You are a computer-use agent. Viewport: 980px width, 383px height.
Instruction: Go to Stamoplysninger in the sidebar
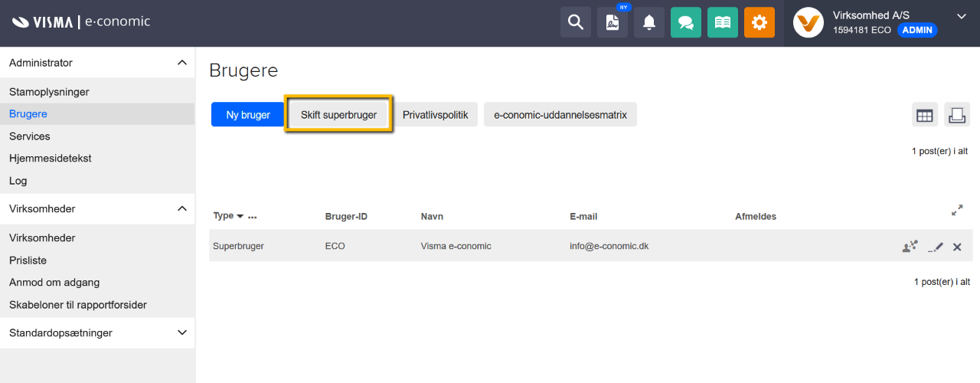pos(49,92)
